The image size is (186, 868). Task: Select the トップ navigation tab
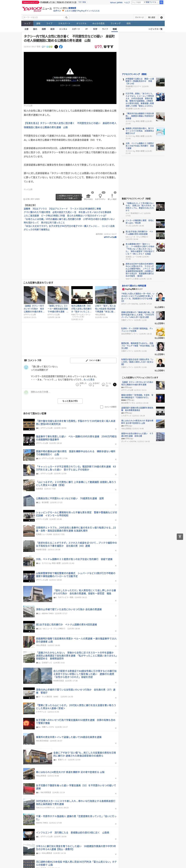(x=27, y=24)
